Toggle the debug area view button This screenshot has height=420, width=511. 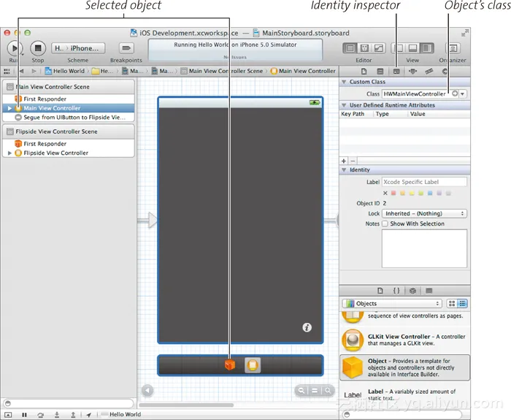coord(412,48)
